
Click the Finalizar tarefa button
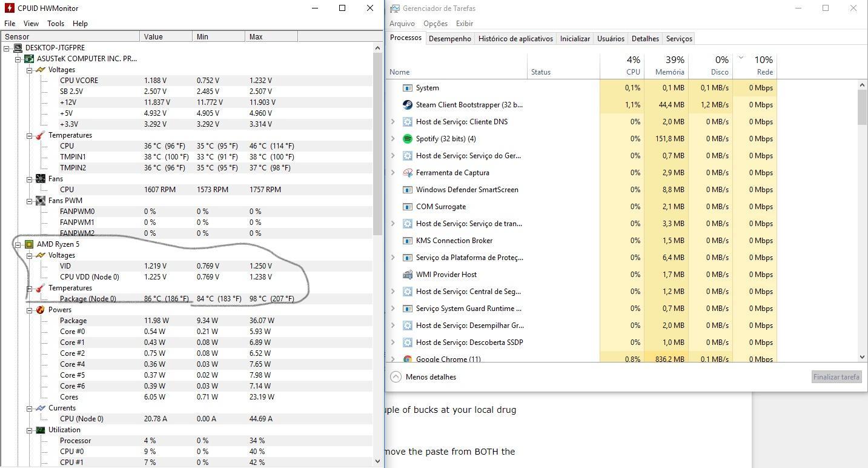click(x=836, y=377)
